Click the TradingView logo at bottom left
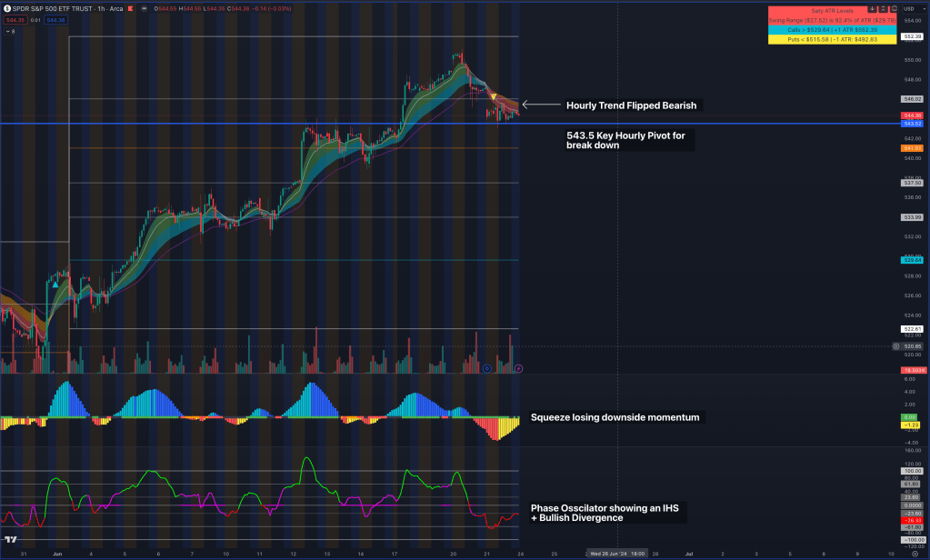Image resolution: width=930 pixels, height=560 pixels. [x=10, y=540]
